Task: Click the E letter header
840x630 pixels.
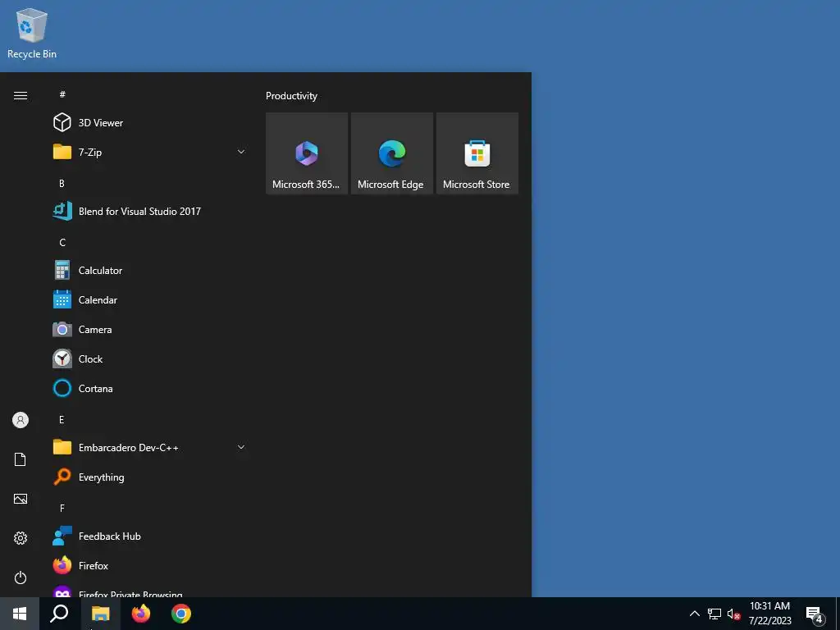Action: tap(62, 419)
